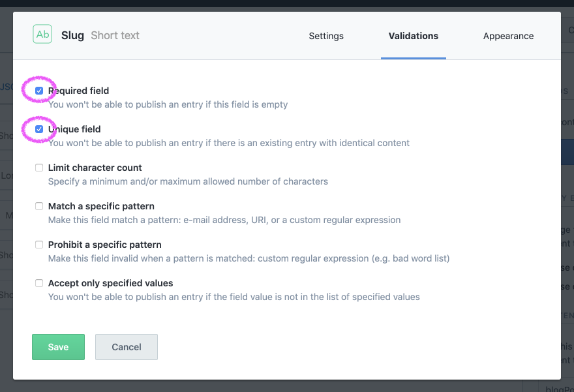Click the Slug field title
574x392 pixels.
tap(72, 36)
